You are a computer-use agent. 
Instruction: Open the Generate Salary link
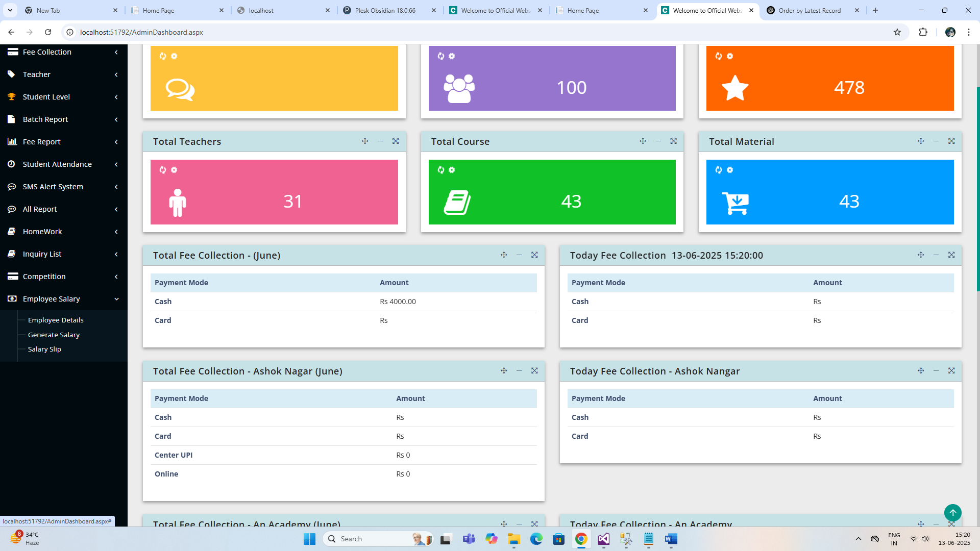(x=54, y=335)
